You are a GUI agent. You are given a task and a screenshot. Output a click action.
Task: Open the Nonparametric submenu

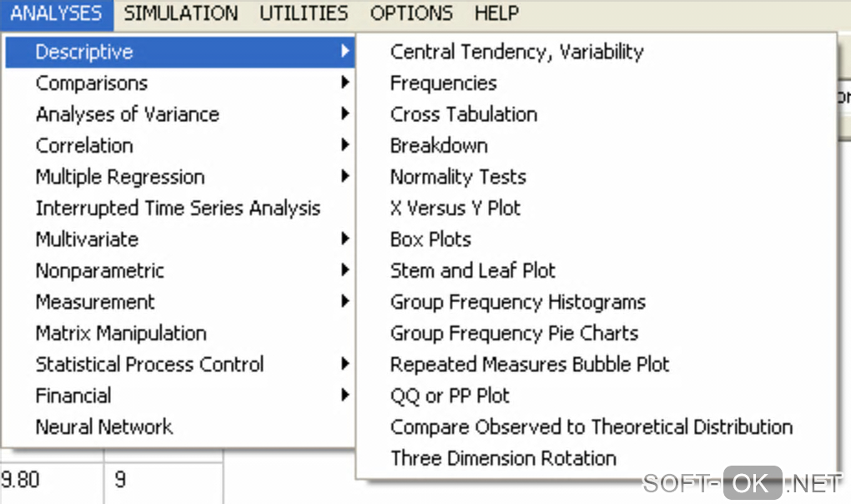[x=99, y=270]
